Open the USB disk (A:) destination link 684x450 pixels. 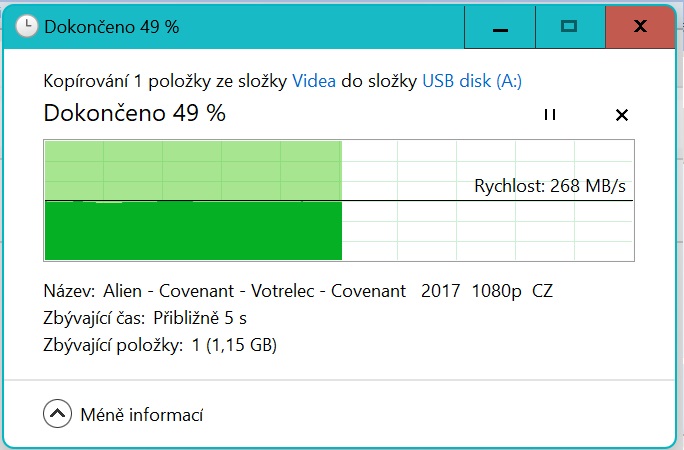pos(472,82)
